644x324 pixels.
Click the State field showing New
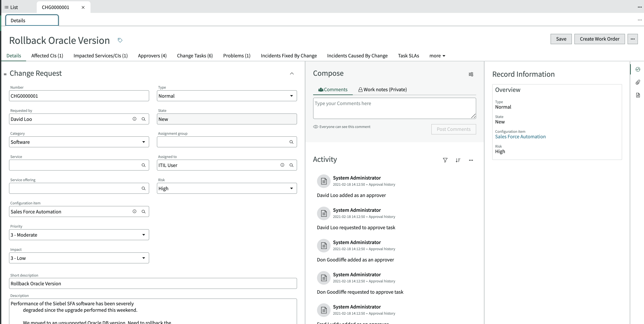click(227, 119)
